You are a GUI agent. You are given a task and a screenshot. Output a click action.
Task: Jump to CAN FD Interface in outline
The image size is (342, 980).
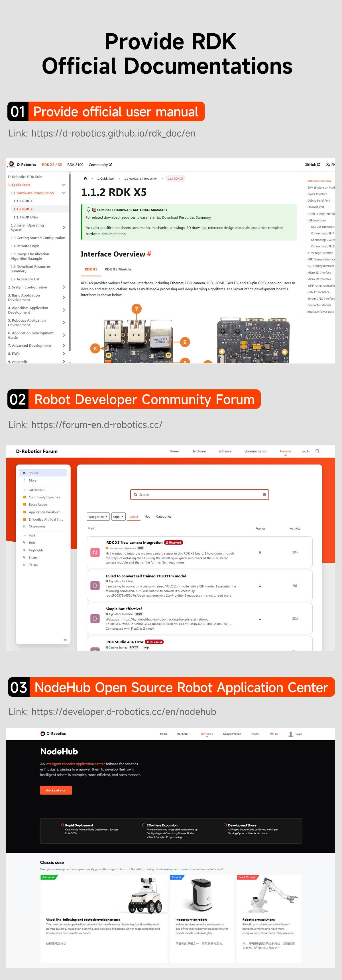click(318, 292)
